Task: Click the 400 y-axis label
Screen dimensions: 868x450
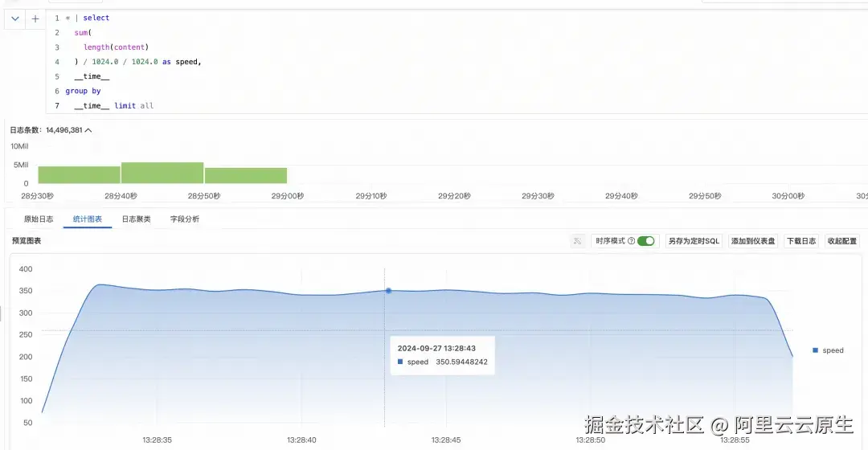Action: pyautogui.click(x=26, y=269)
